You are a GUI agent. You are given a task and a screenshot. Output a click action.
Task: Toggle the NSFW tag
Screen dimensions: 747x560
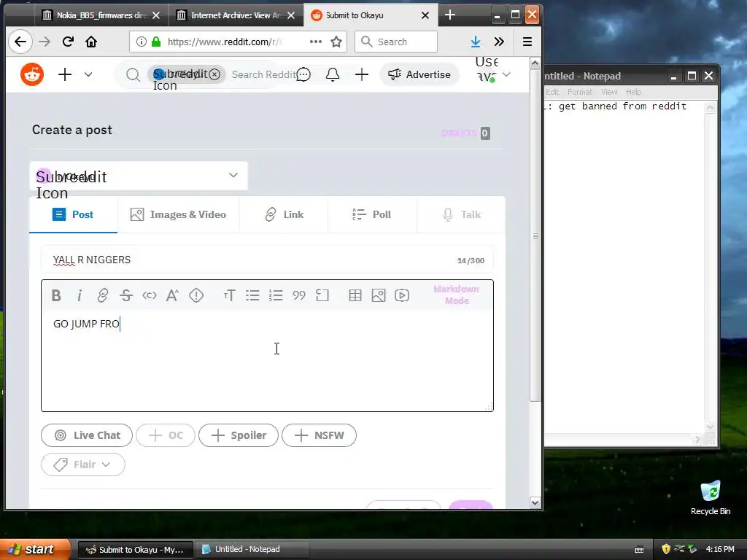click(x=320, y=435)
